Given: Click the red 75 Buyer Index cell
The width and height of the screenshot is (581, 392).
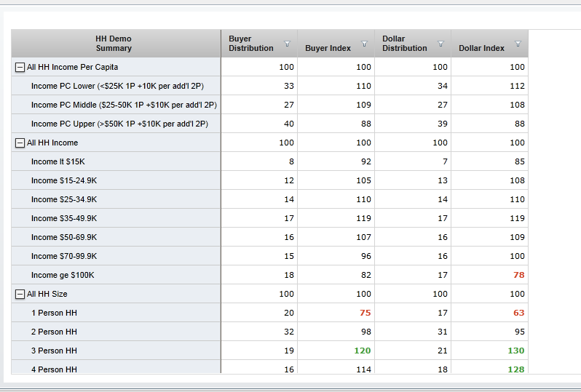Looking at the screenshot, I should point(365,313).
